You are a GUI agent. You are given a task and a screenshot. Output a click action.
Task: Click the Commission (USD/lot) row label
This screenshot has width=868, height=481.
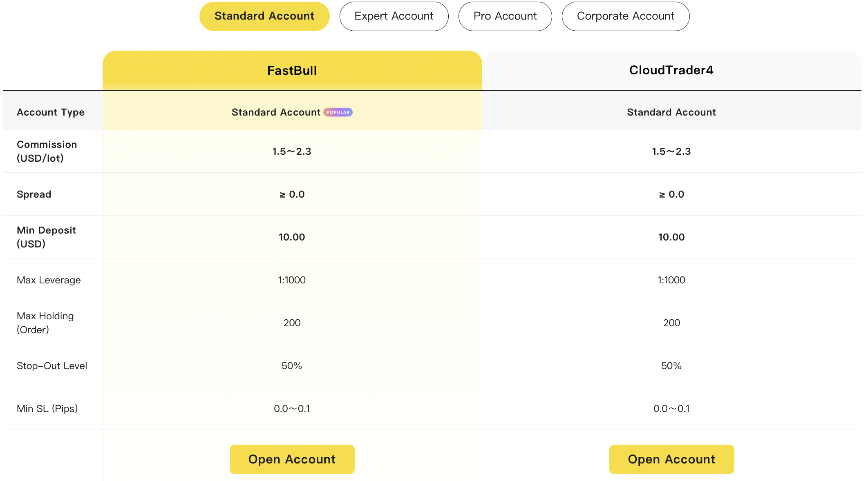tap(47, 151)
